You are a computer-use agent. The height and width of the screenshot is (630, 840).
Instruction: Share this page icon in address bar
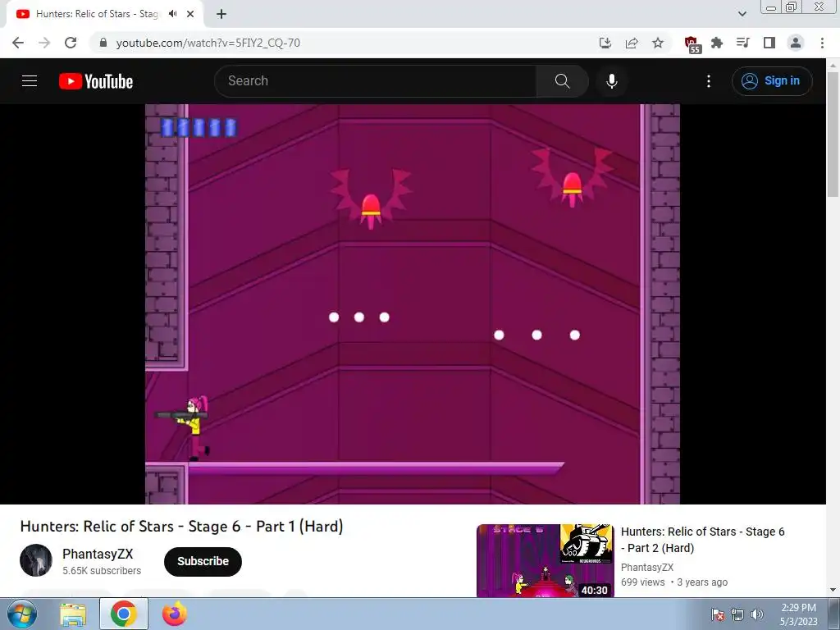(632, 43)
